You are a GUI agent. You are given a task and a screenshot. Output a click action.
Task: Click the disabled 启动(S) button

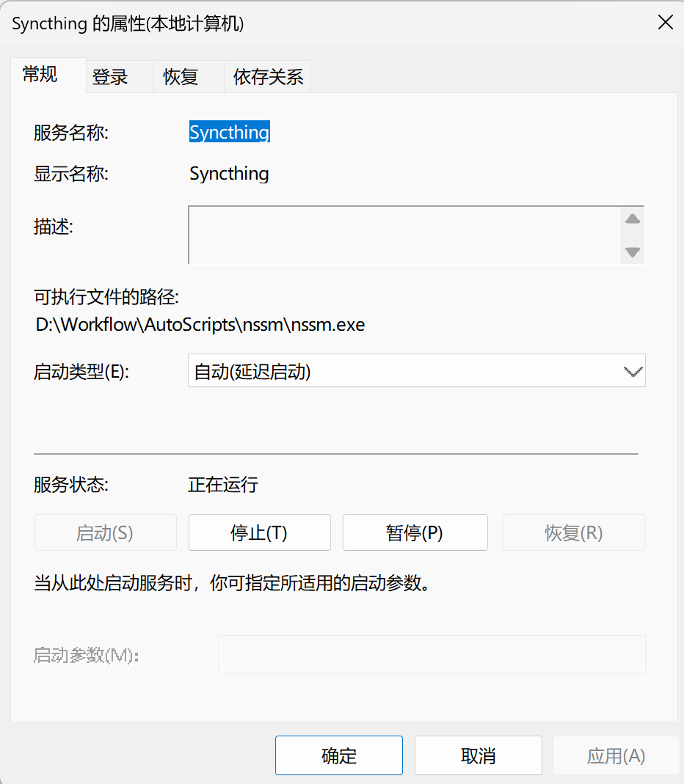pos(105,532)
